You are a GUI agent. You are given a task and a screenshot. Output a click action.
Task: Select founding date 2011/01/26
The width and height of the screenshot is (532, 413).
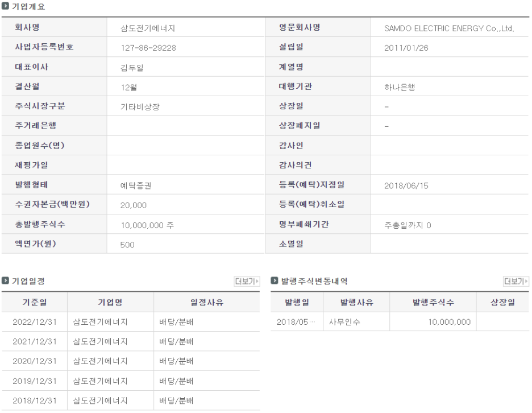[406, 48]
